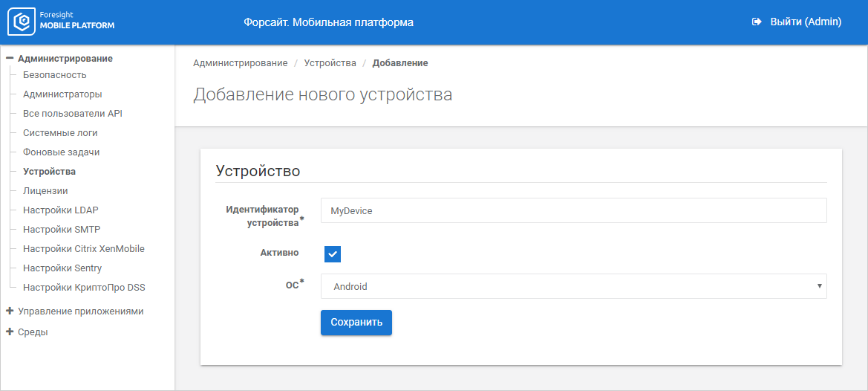Click the logout arrow icon
This screenshot has height=391, width=868.
click(757, 22)
